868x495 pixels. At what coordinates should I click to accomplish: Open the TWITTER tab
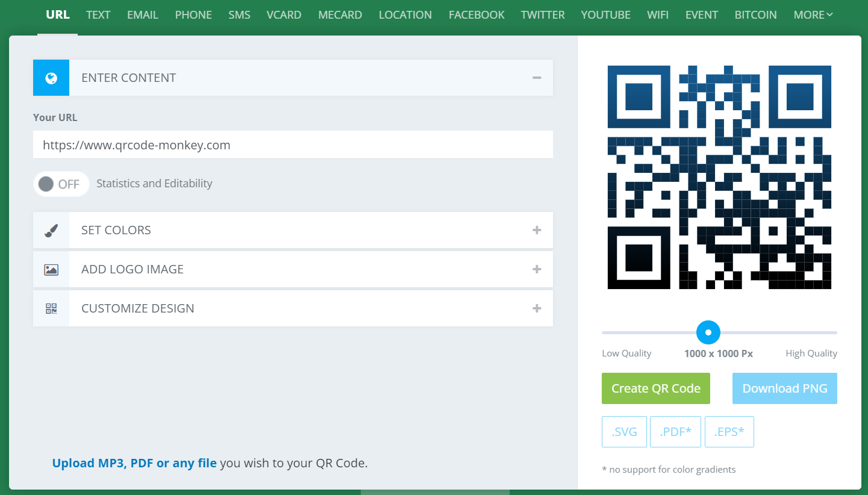[x=543, y=15]
